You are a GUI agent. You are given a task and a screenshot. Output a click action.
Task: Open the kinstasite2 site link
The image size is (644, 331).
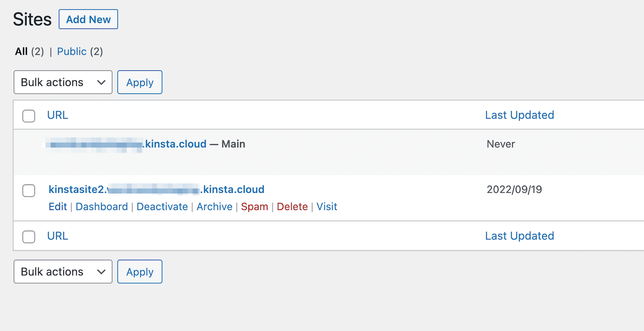click(156, 189)
